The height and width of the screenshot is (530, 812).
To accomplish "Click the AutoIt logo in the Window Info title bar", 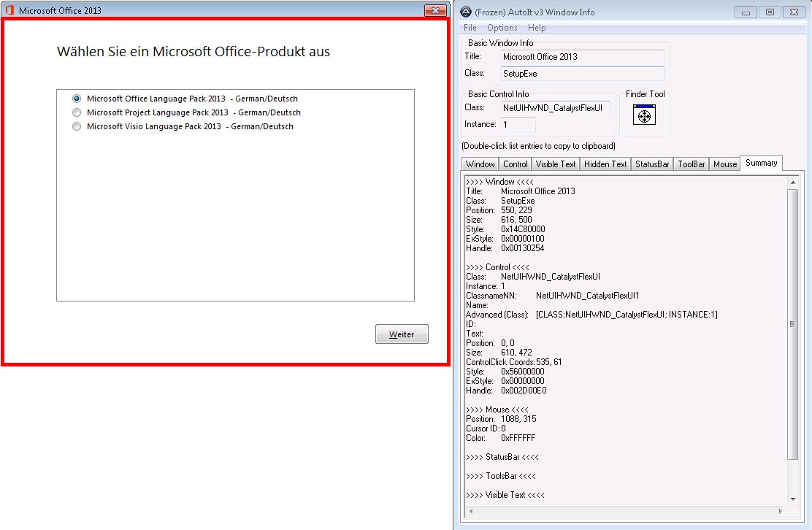I will [x=464, y=12].
